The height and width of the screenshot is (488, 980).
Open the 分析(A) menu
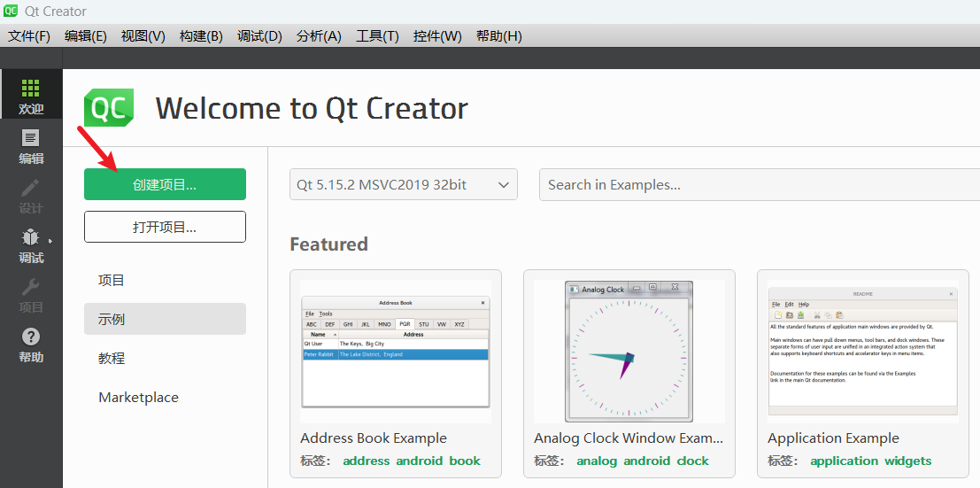click(x=319, y=36)
